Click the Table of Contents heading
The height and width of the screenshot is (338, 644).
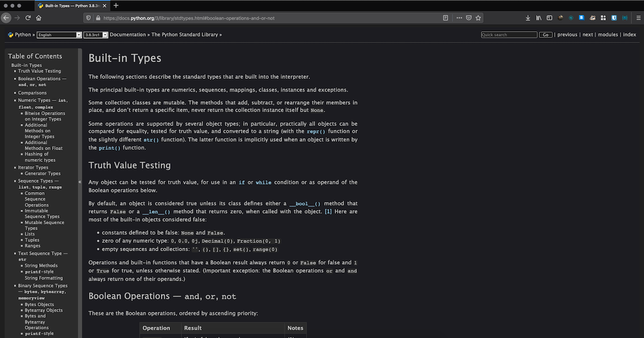(x=35, y=56)
